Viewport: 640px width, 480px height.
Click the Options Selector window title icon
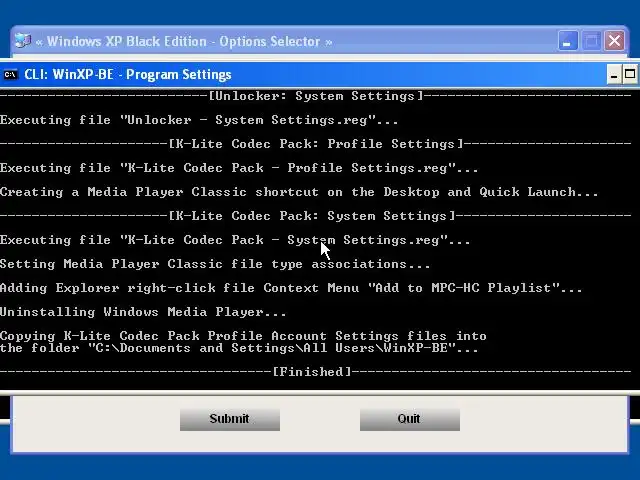pyautogui.click(x=23, y=41)
